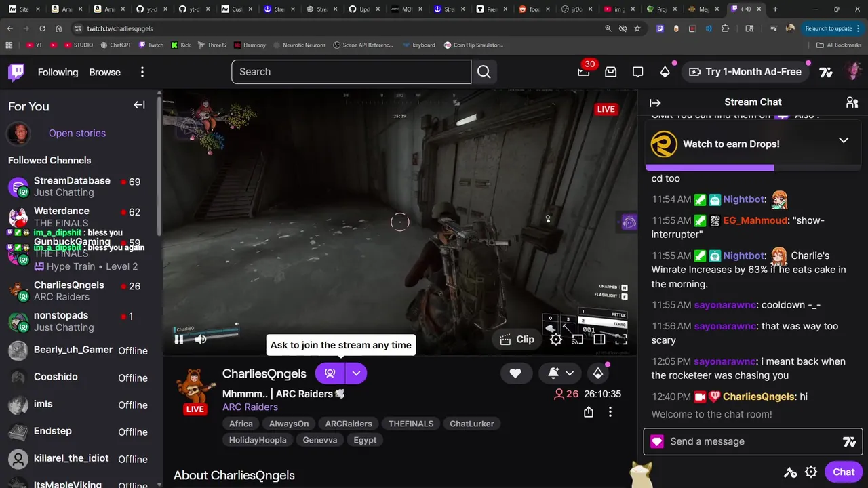Screen dimensions: 868x488
Task: Click the CharliesQngels channel avatar
Action: point(195,386)
